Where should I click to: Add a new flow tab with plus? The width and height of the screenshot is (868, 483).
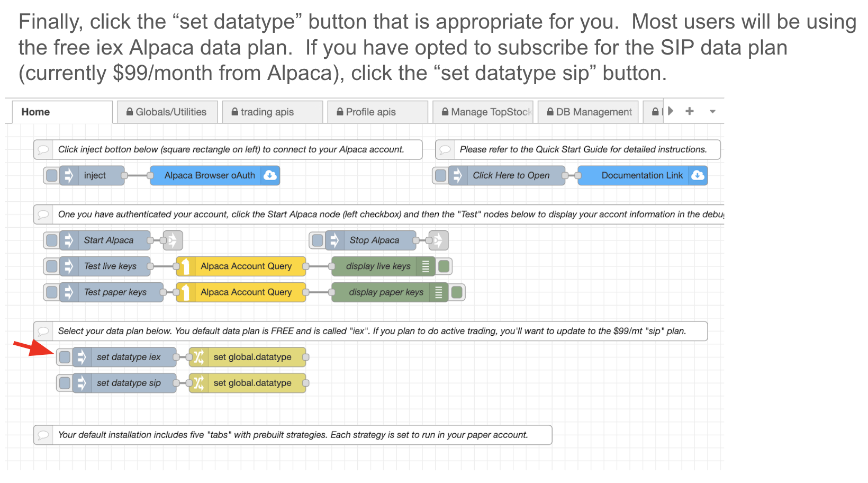(689, 111)
